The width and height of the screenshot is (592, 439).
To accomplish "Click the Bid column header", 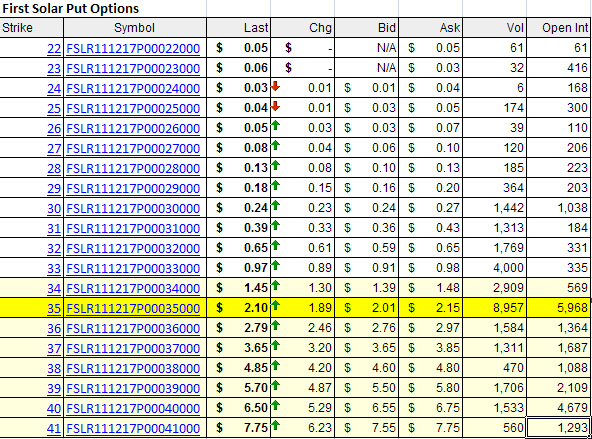I will click(x=367, y=28).
